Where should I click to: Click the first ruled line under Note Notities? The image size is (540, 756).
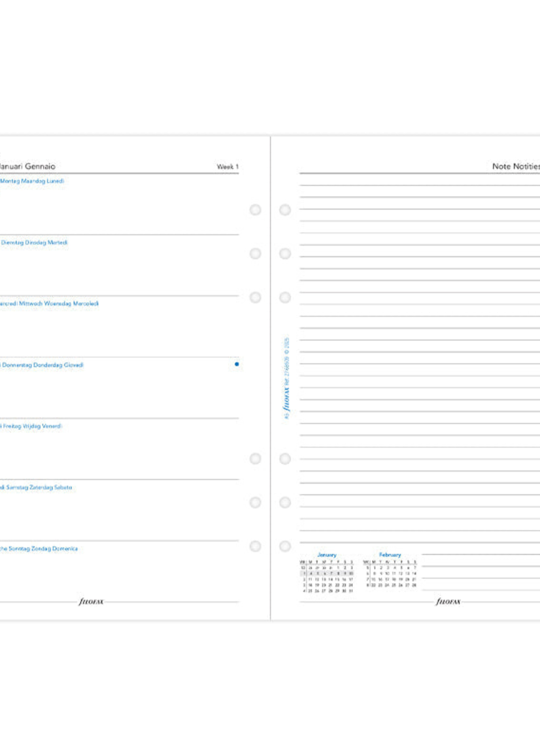pyautogui.click(x=420, y=185)
